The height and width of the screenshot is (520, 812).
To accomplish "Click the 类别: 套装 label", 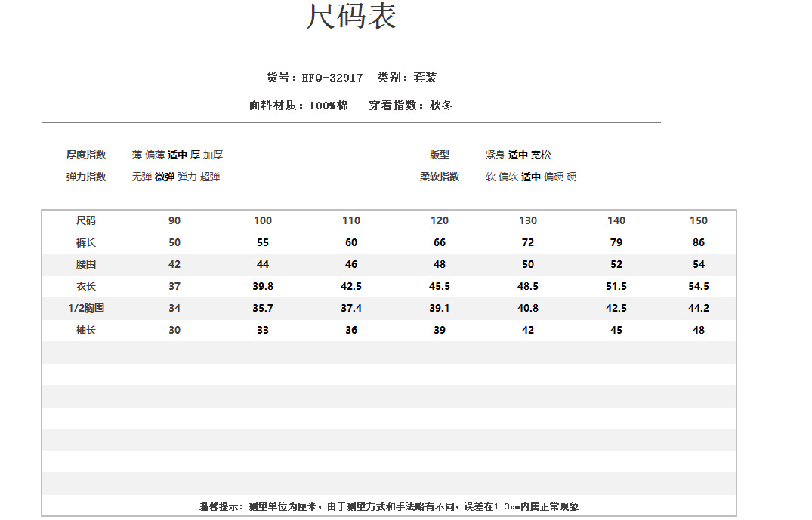I will pos(407,78).
